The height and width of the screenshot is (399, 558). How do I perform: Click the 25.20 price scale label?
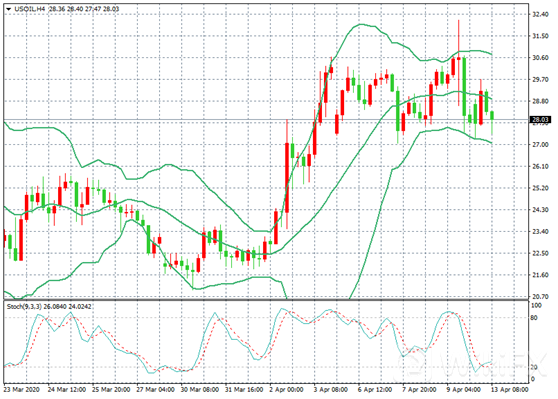[x=540, y=188]
